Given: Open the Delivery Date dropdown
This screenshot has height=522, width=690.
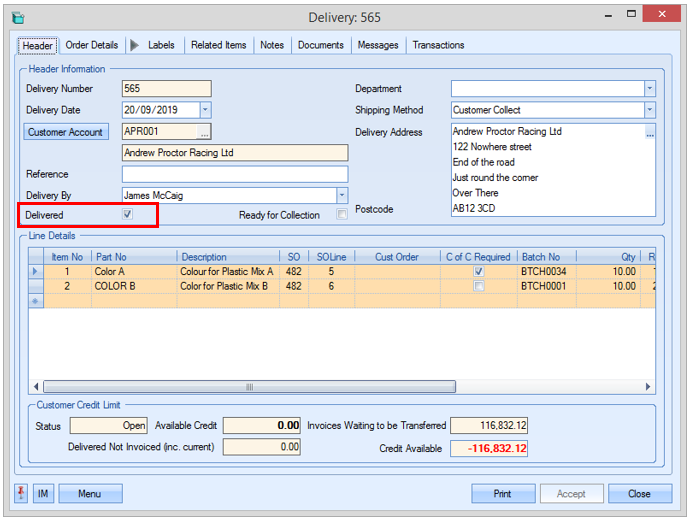Looking at the screenshot, I should pos(205,110).
